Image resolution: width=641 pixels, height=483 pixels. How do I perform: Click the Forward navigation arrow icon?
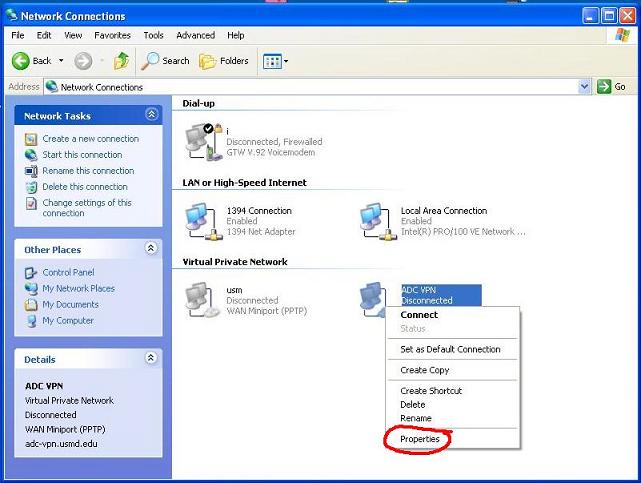tap(83, 61)
